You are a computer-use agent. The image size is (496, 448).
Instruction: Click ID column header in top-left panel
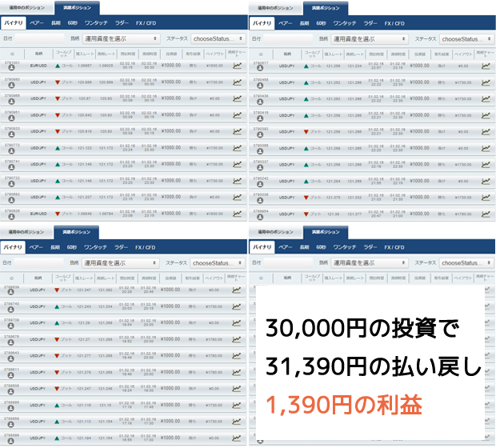pyautogui.click(x=12, y=54)
